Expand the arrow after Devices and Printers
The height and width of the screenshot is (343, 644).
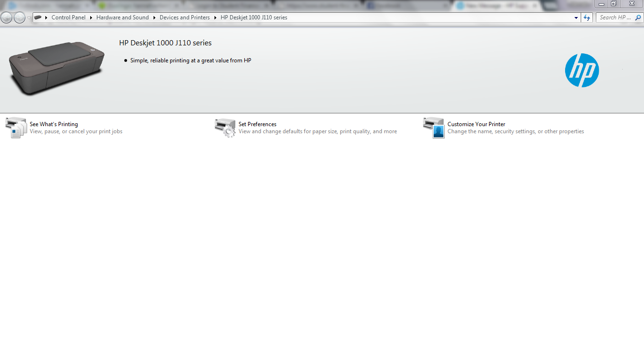pos(215,17)
